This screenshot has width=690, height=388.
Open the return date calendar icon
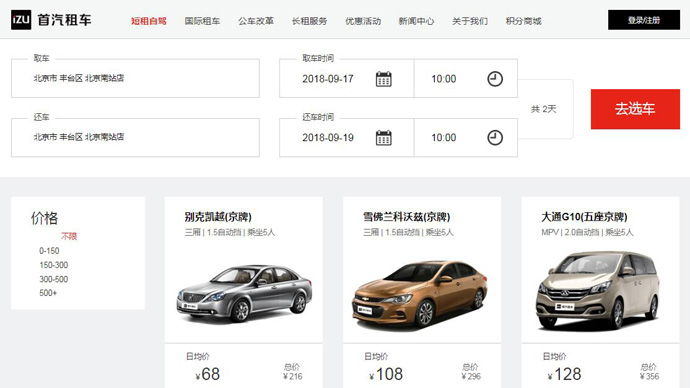(x=384, y=138)
